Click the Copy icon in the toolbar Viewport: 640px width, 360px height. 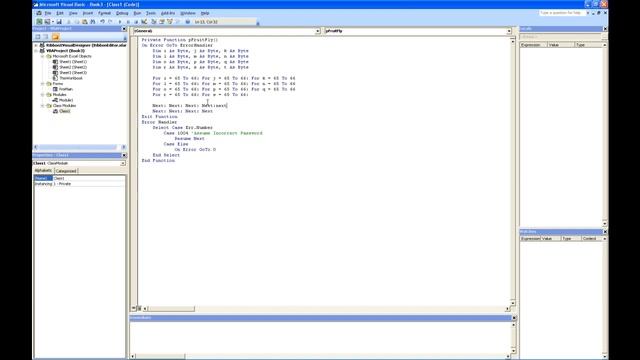tap(76, 22)
